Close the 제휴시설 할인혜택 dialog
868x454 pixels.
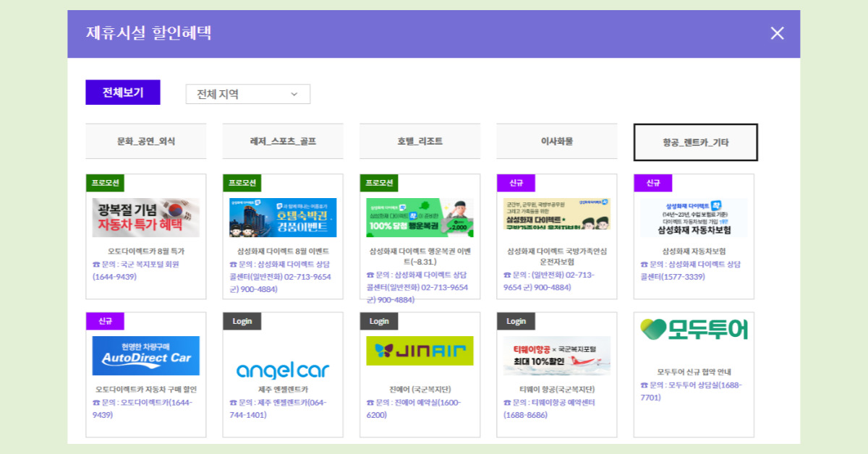[x=777, y=33]
